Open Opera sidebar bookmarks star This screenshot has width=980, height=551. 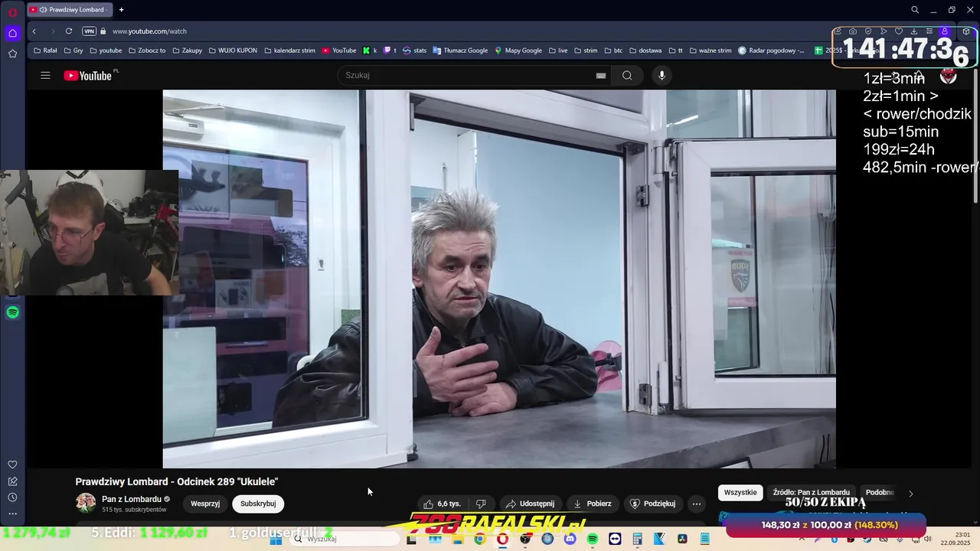[12, 54]
